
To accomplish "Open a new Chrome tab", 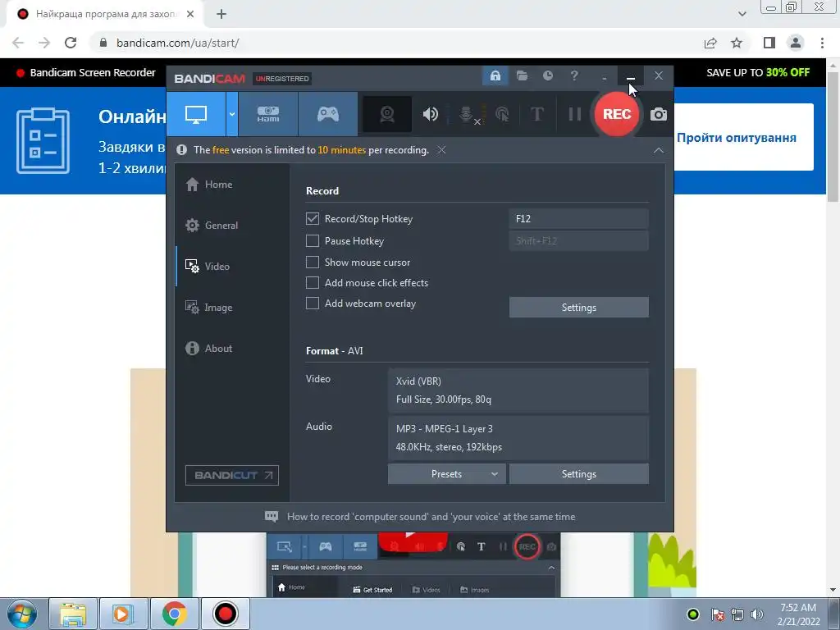I will click(221, 15).
